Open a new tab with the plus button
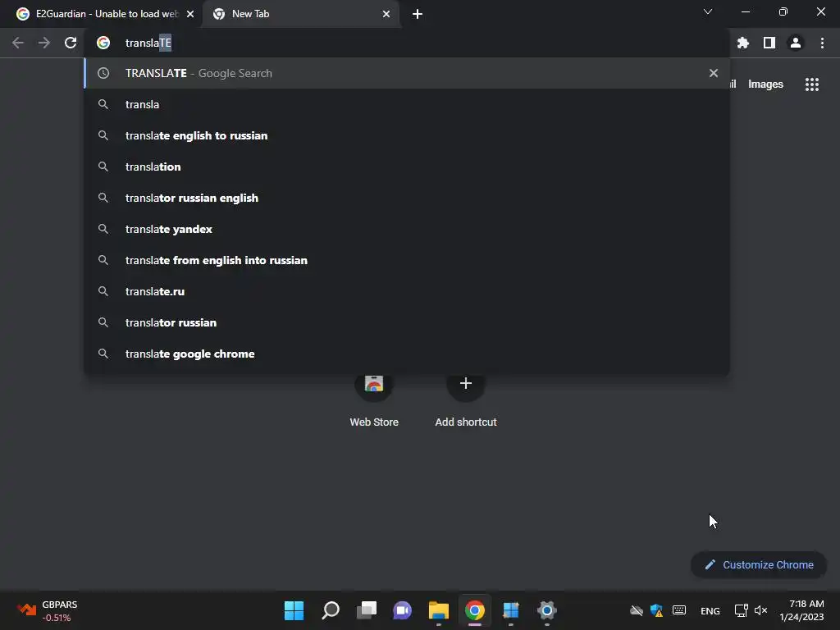The image size is (840, 630). point(418,14)
